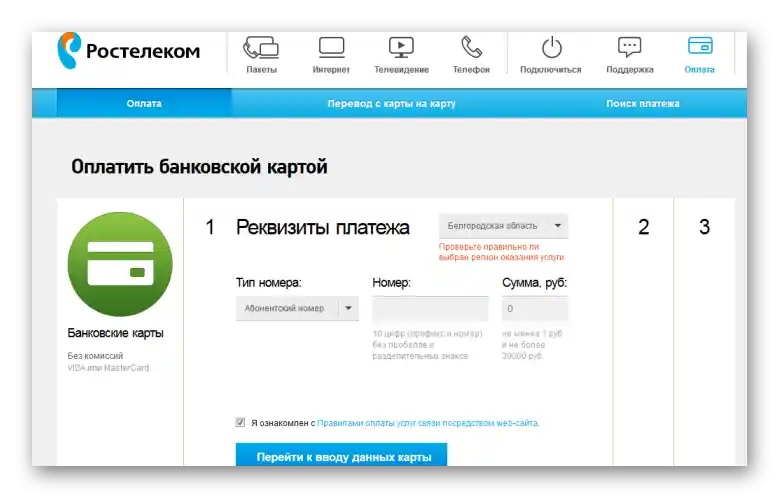This screenshot has width=779, height=498.
Task: Open the Белгородская область region dropdown
Action: [503, 226]
